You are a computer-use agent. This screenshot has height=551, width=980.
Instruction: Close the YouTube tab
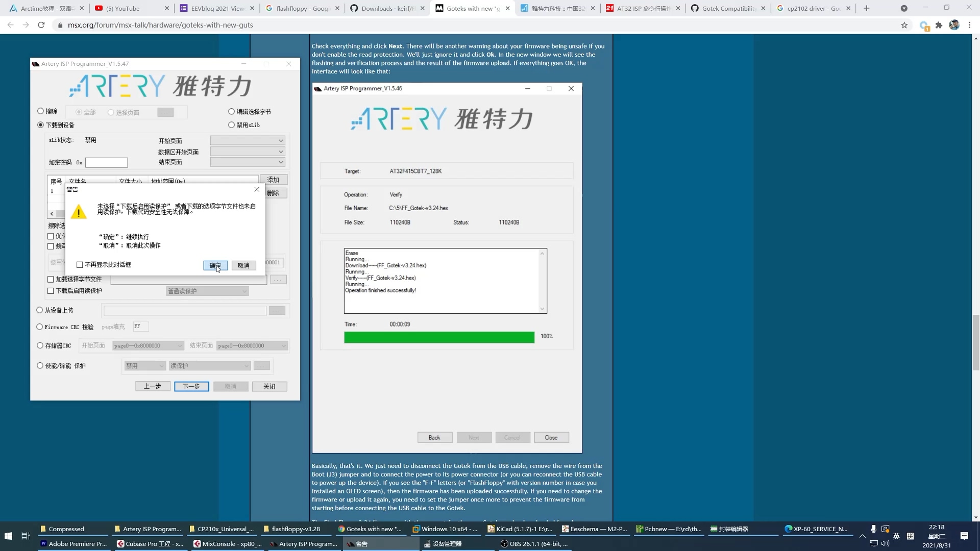(167, 8)
